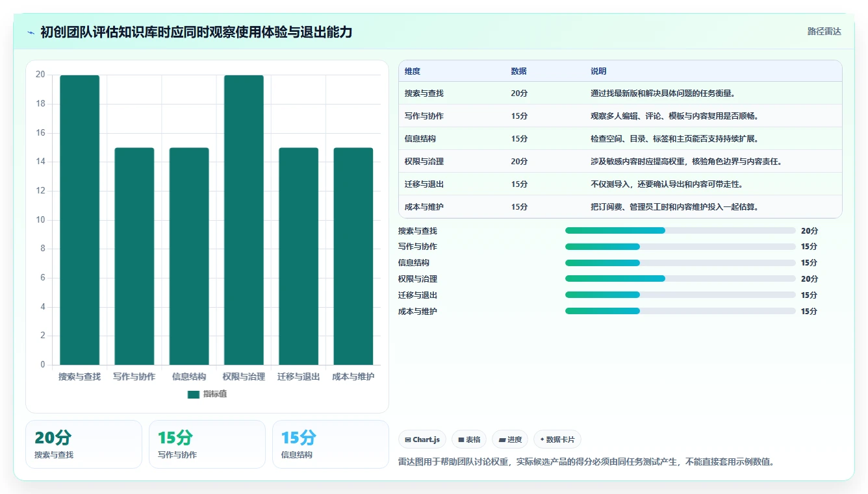The width and height of the screenshot is (868, 494).
Task: Click the 成本与维护 x-axis label
Action: coord(353,377)
